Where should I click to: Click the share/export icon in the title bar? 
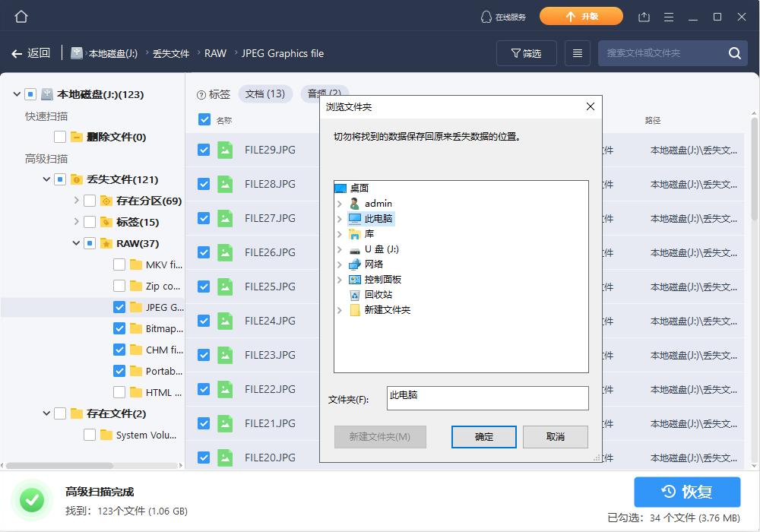(x=645, y=15)
